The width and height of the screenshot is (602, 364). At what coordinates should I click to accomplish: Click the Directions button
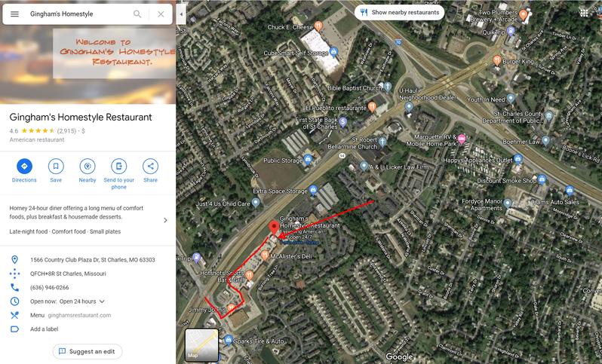point(24,167)
